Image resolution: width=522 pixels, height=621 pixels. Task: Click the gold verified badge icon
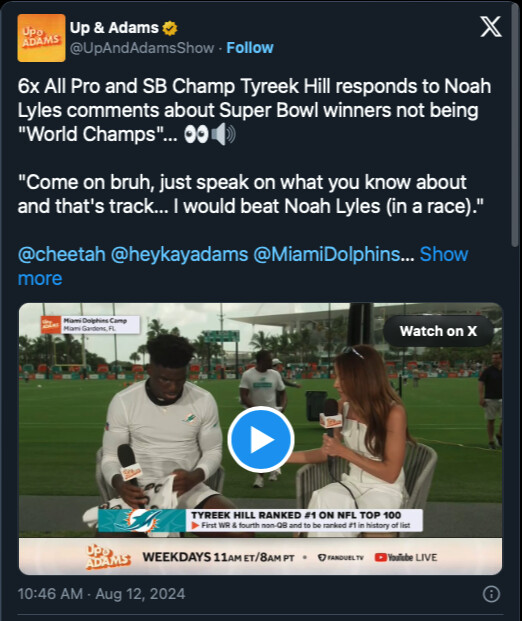pyautogui.click(x=170, y=28)
